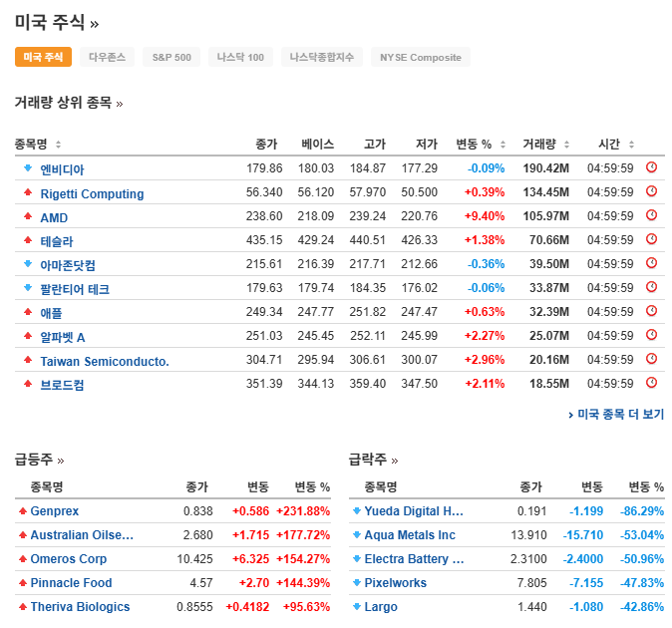Image resolution: width=672 pixels, height=628 pixels.
Task: Click the clock icon in the 브로드컴 row
Action: pyautogui.click(x=651, y=383)
